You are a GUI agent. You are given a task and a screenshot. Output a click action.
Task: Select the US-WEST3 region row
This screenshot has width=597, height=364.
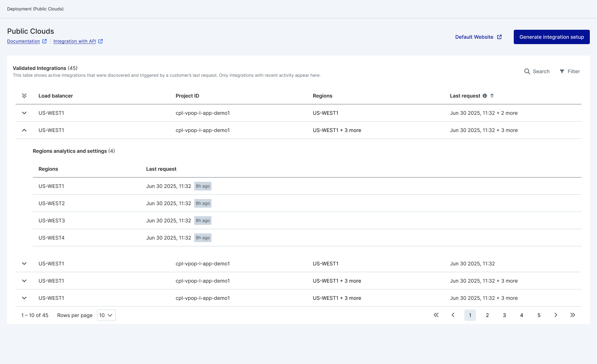[52, 221]
